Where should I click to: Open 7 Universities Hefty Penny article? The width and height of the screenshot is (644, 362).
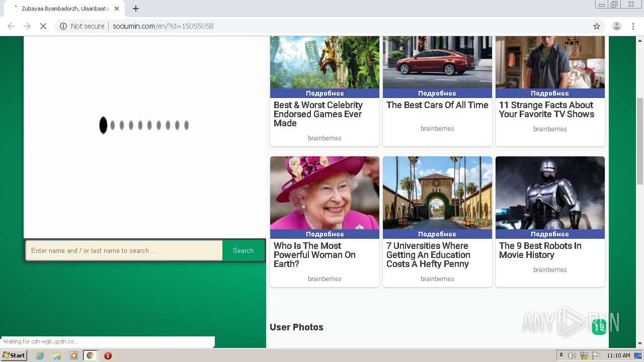pos(428,255)
